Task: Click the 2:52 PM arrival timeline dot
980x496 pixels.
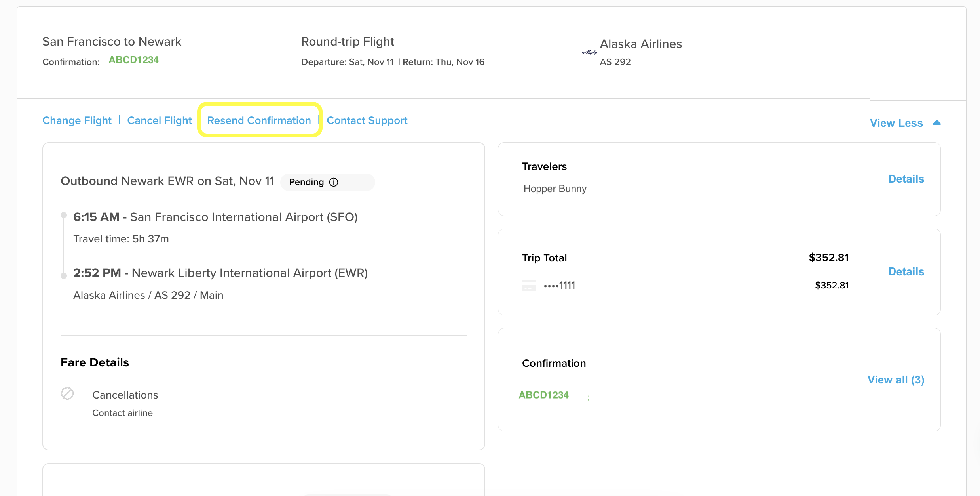Action: pyautogui.click(x=63, y=276)
